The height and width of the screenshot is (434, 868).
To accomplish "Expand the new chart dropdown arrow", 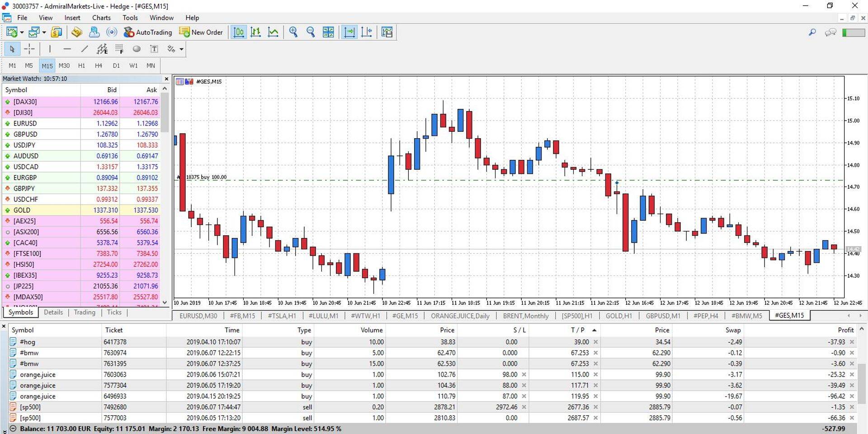I will (x=22, y=33).
